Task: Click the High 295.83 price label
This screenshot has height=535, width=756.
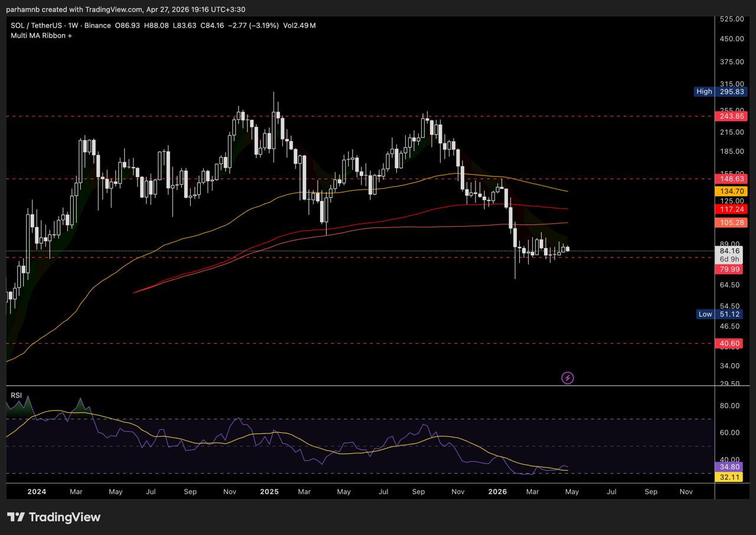Action: point(721,92)
